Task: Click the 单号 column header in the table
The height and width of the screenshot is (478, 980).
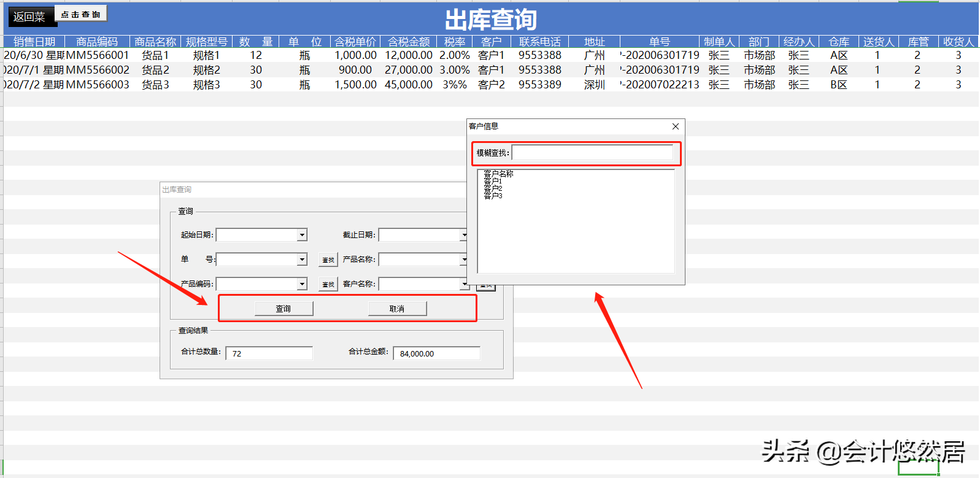Action: pos(660,42)
